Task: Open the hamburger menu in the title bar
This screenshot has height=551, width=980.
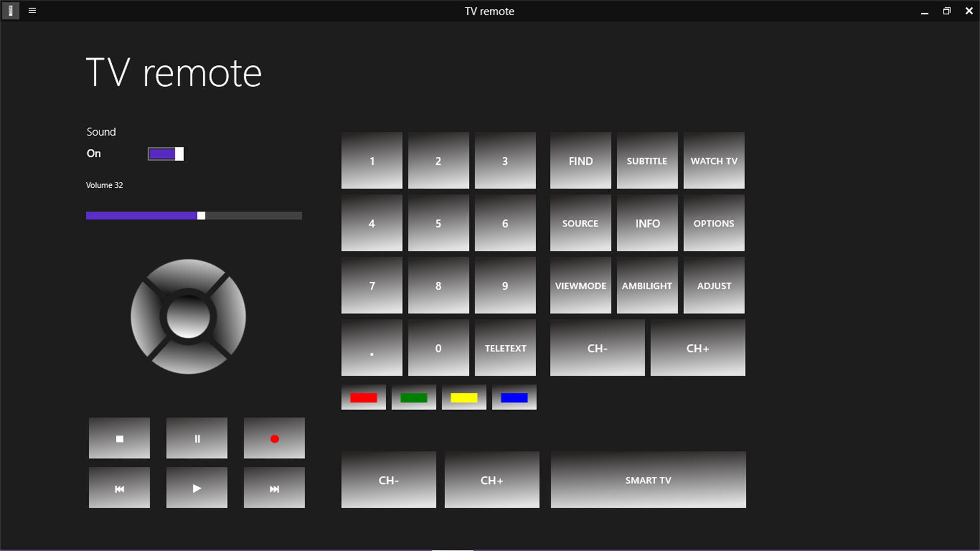Action: pyautogui.click(x=32, y=11)
